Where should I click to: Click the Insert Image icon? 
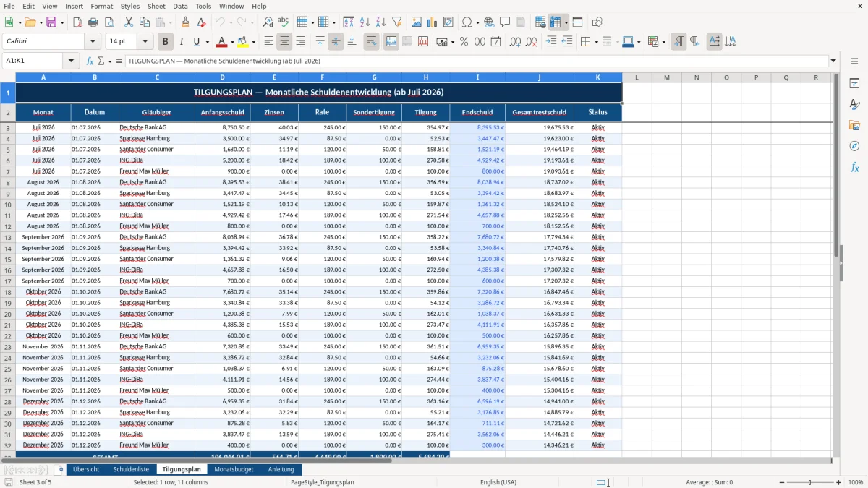pos(417,22)
